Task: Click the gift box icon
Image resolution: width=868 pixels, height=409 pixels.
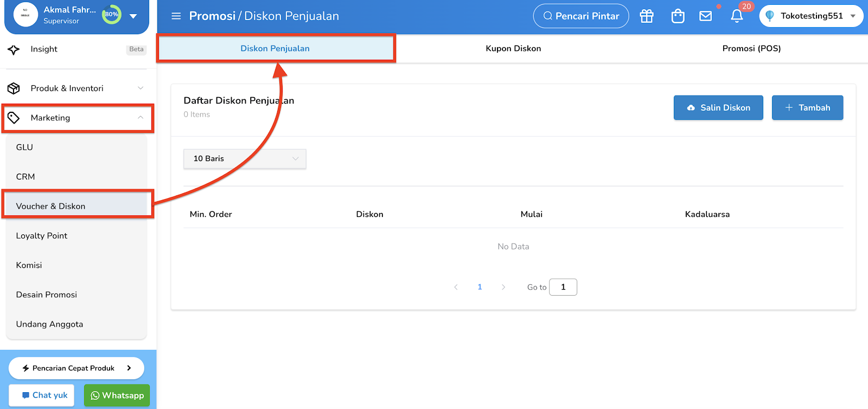Action: [x=647, y=16]
